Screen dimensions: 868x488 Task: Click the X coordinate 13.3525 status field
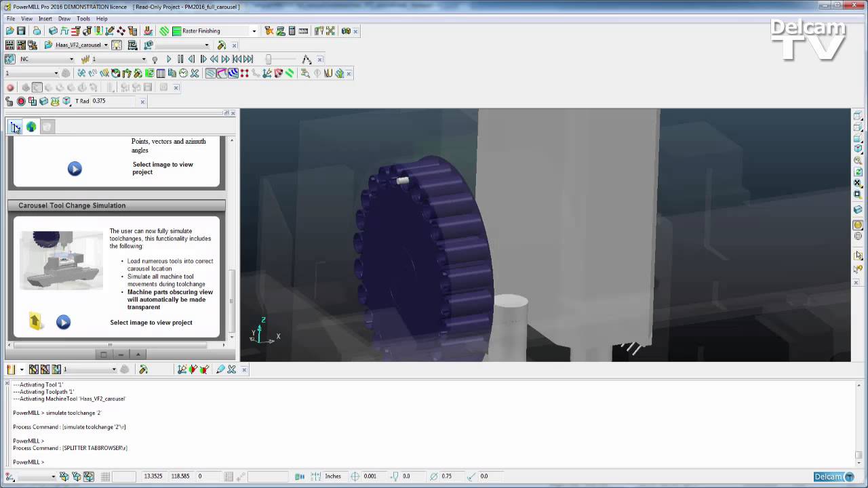pyautogui.click(x=153, y=476)
